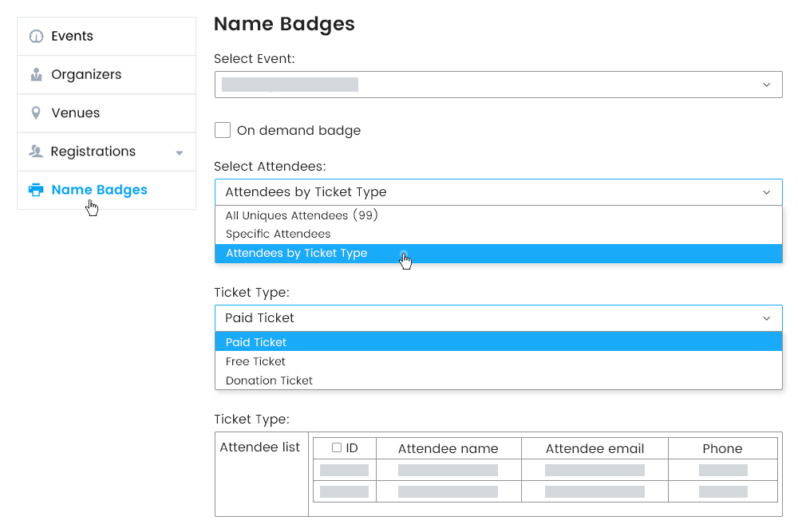Click the Registrations users icon
This screenshot has height=532, width=798.
point(34,151)
